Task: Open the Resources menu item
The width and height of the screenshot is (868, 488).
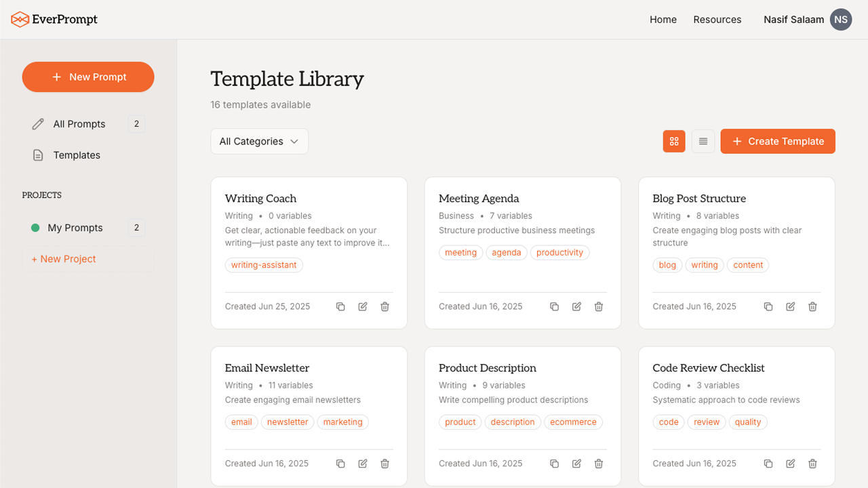Action: click(717, 20)
